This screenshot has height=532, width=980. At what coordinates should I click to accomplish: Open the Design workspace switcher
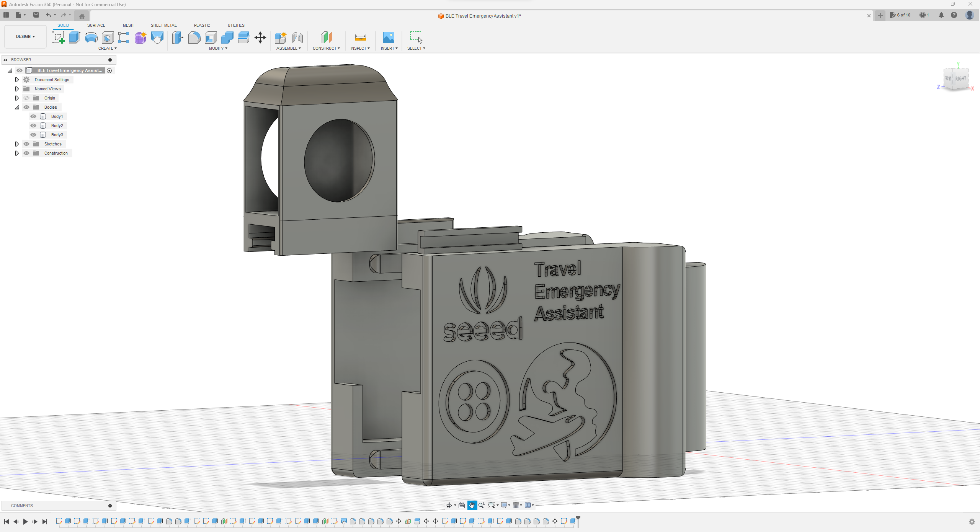point(25,36)
